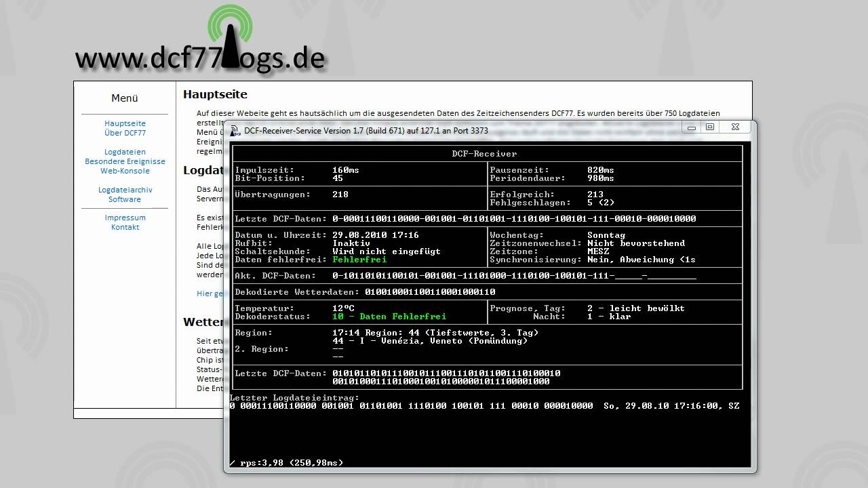
Task: Maximize the DCF-Receiver-Service window
Action: (x=710, y=127)
